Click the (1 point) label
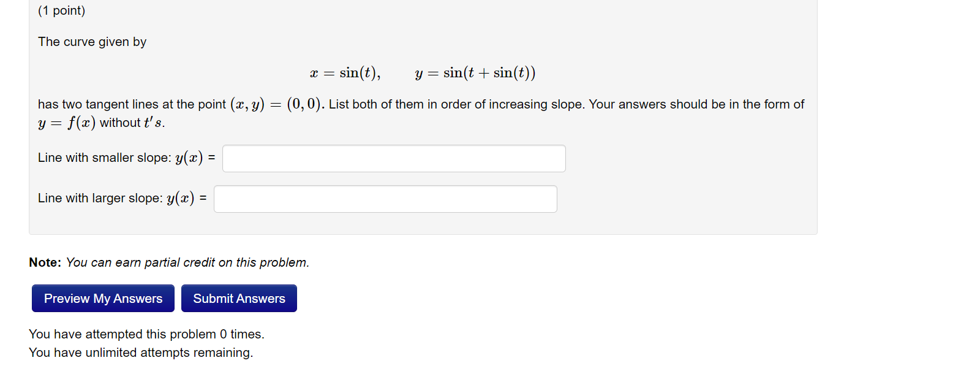980x374 pixels. pos(61,10)
